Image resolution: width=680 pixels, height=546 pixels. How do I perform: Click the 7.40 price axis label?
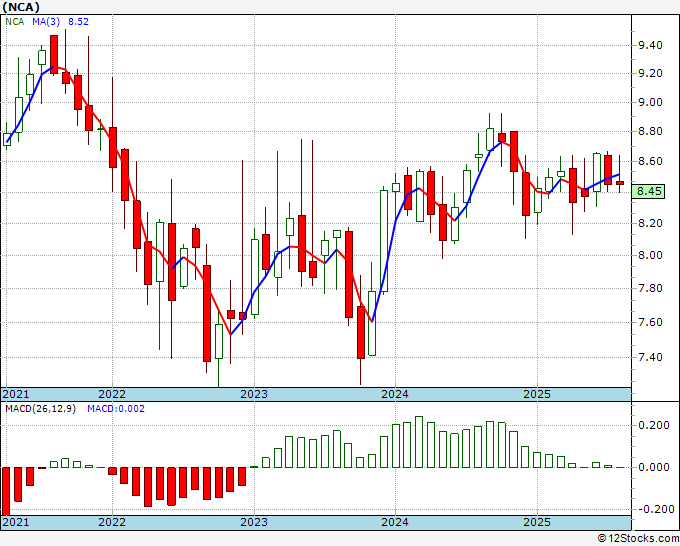pos(650,357)
